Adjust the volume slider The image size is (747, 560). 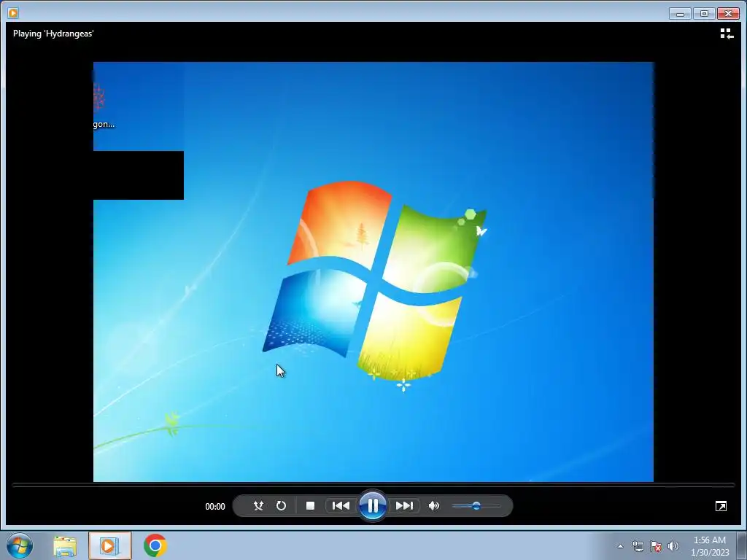[x=476, y=506]
